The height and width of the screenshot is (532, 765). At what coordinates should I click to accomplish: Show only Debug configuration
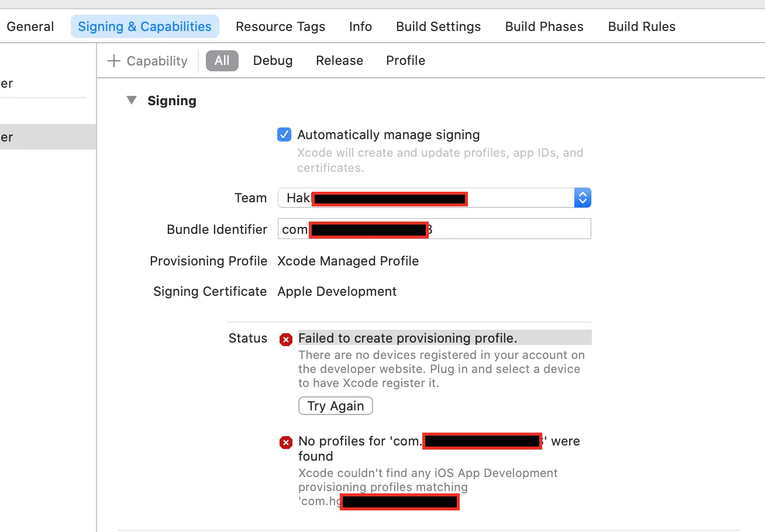coord(273,61)
